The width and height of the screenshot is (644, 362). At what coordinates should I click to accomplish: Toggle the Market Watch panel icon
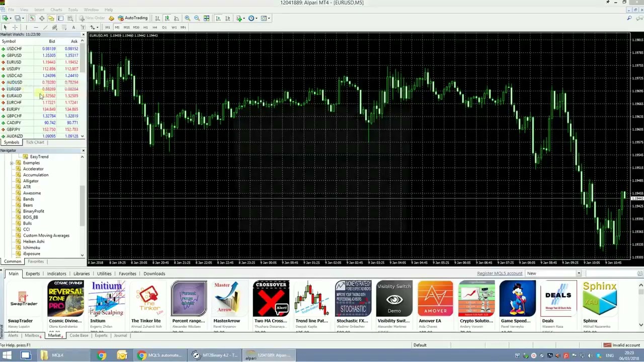click(x=32, y=18)
